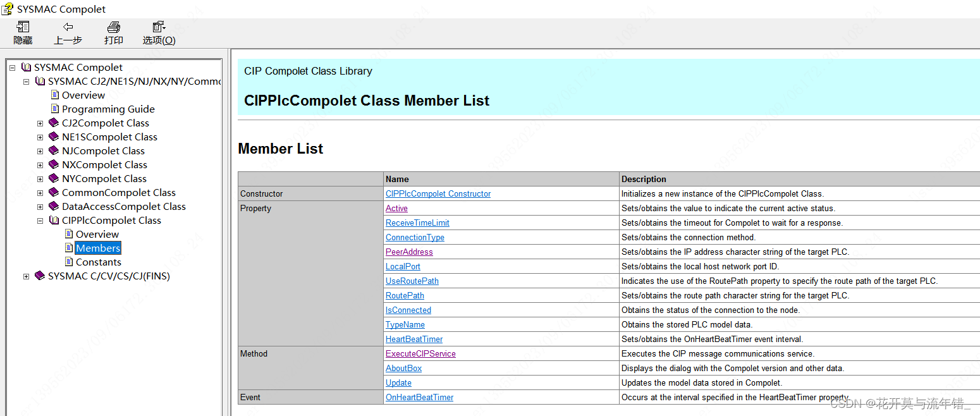Click the Description column header
Image resolution: width=980 pixels, height=416 pixels.
tap(800, 179)
